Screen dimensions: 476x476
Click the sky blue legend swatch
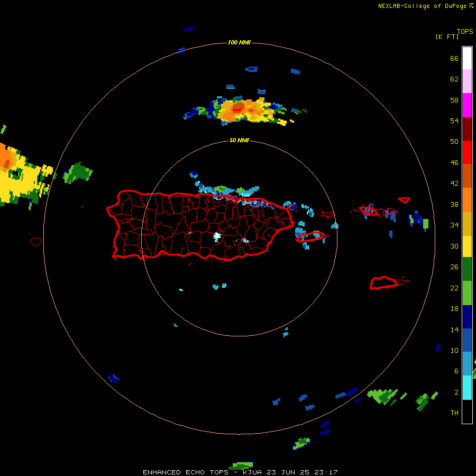pyautogui.click(x=467, y=364)
